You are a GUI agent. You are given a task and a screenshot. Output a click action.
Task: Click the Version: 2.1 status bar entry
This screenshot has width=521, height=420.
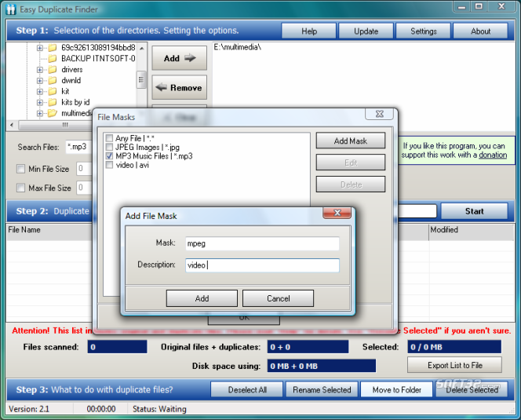click(29, 409)
